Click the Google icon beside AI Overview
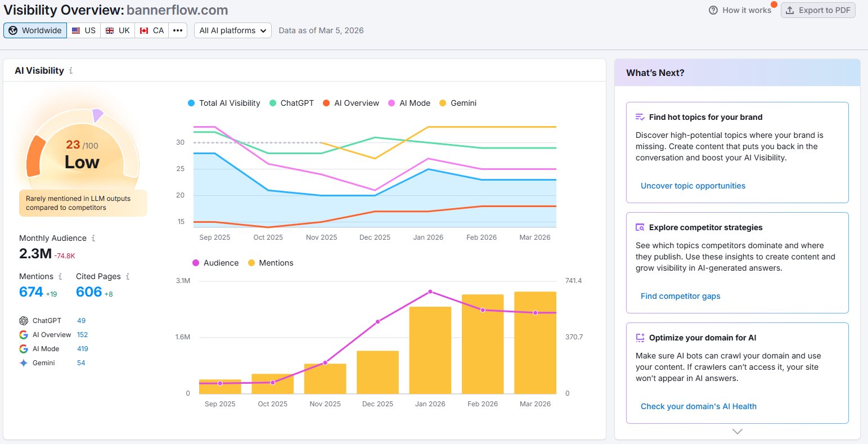The width and height of the screenshot is (868, 444). click(24, 335)
